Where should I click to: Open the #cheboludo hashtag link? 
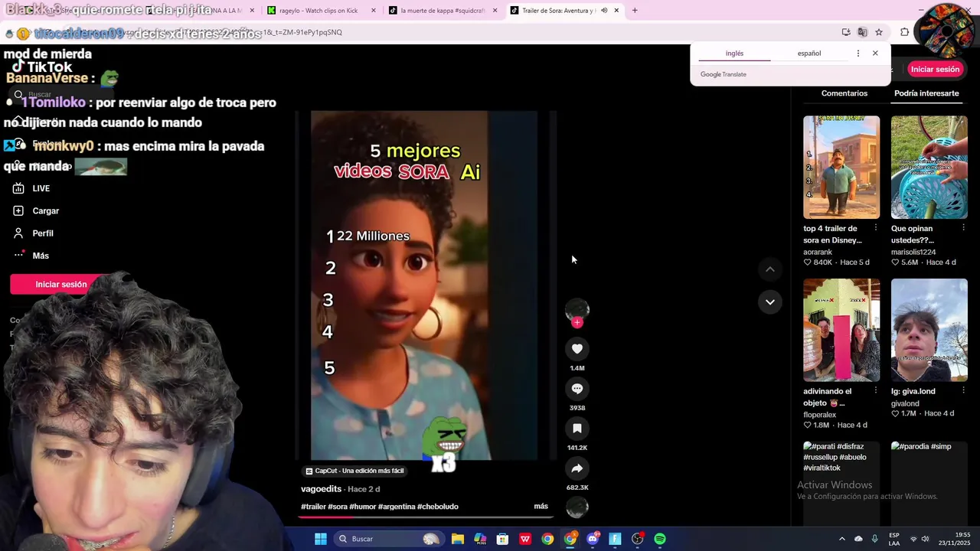coord(438,507)
